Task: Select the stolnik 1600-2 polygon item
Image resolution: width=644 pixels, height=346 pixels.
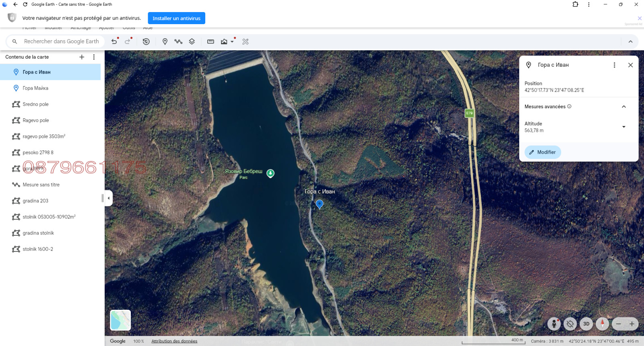Action: pos(50,249)
